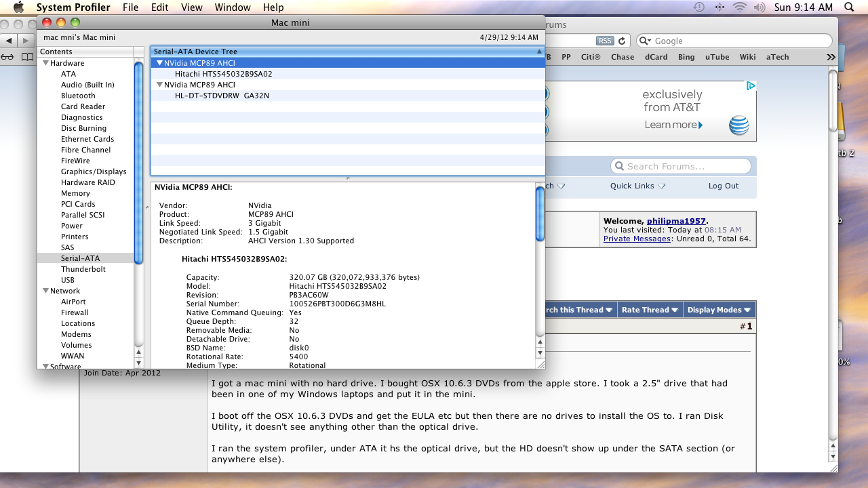The image size is (868, 488).
Task: Select Ethernet Cards entry
Action: coord(87,139)
